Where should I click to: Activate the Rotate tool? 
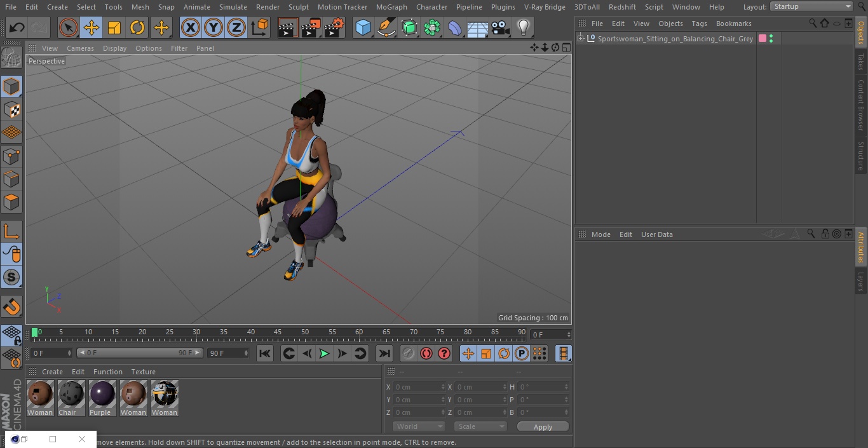[x=137, y=28]
